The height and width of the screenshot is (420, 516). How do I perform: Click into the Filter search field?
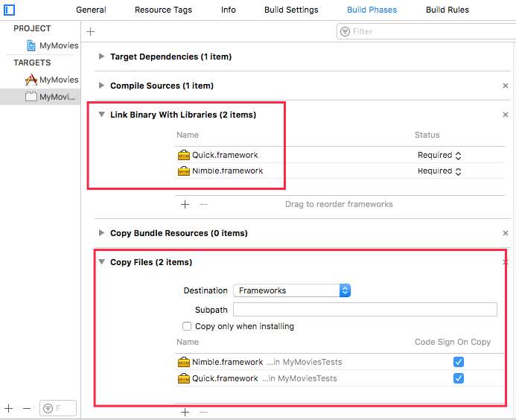(426, 31)
